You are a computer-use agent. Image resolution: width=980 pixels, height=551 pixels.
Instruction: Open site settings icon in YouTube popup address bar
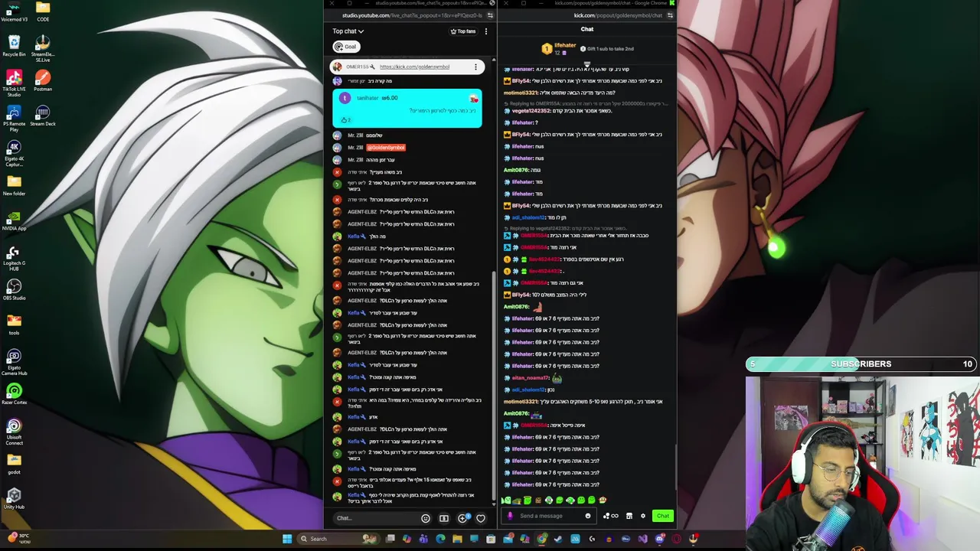point(490,15)
